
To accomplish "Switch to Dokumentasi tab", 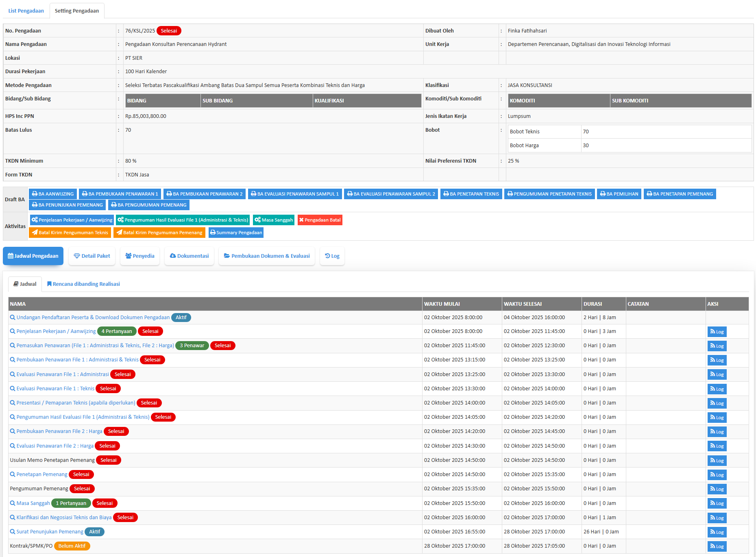I will tap(189, 256).
